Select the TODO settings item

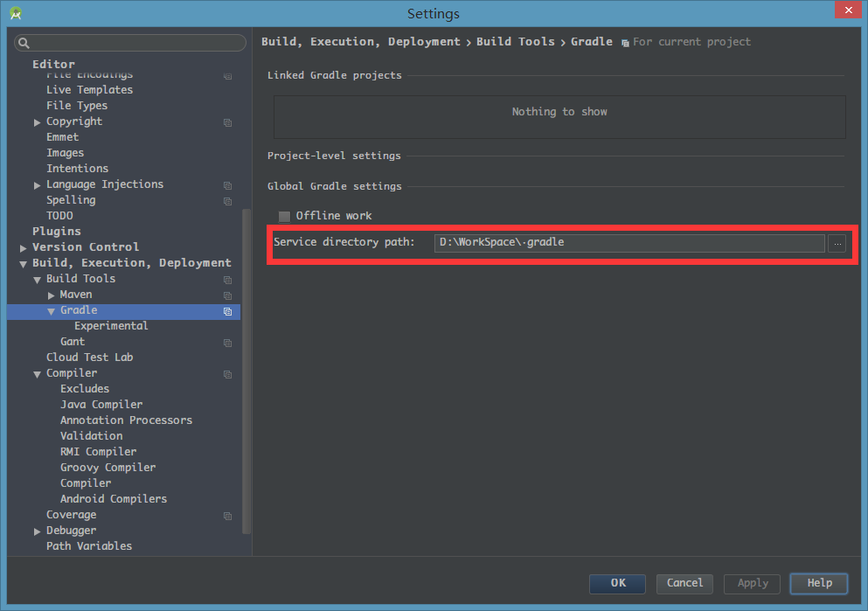coord(59,216)
